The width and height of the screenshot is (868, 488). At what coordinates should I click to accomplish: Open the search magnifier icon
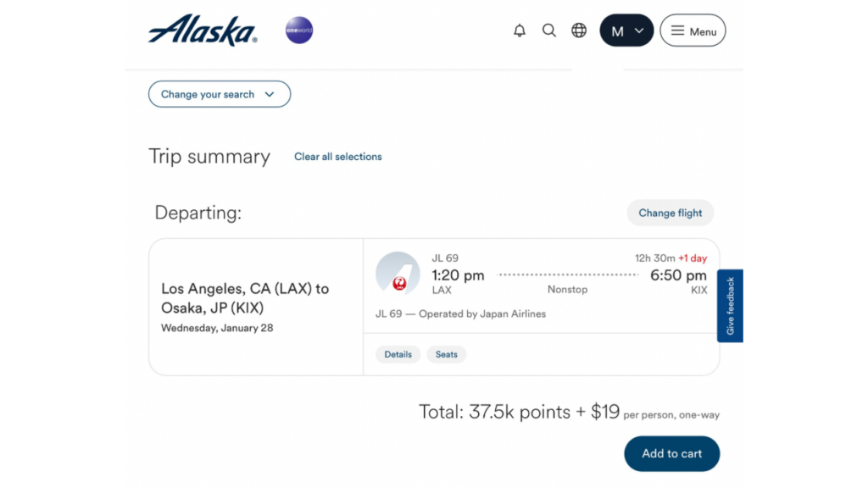549,30
